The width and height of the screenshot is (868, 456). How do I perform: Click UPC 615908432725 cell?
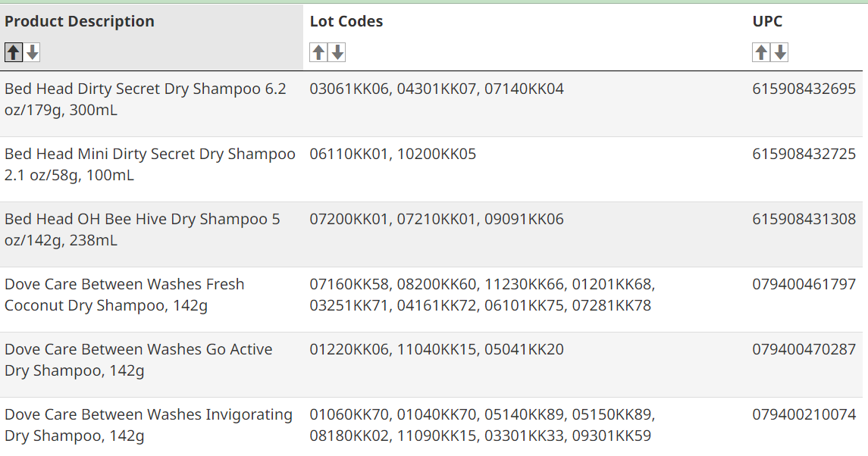click(804, 154)
